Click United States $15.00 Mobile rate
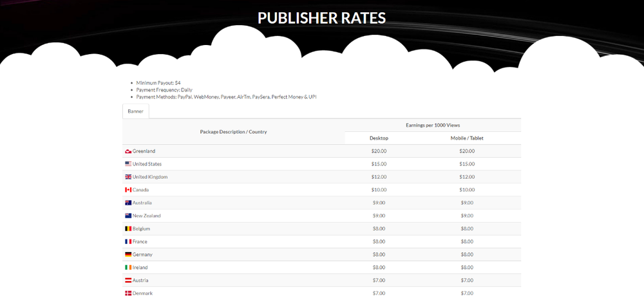Image resolution: width=644 pixels, height=296 pixels. pos(467,164)
